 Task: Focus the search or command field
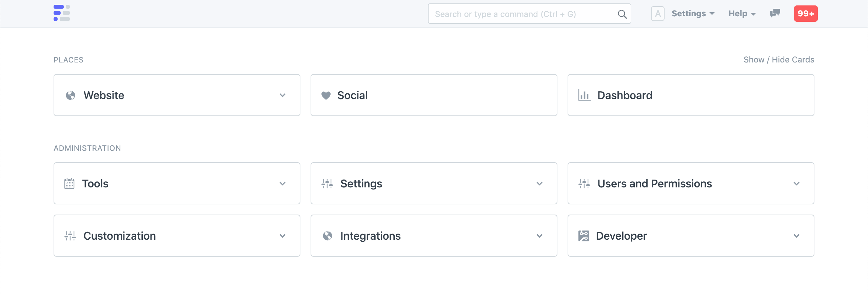522,14
